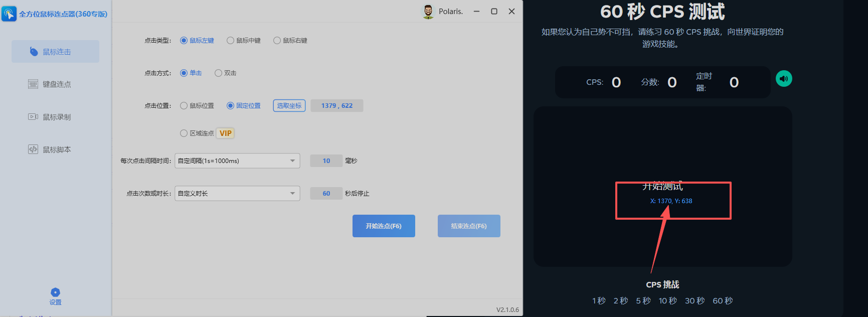Click the code icon for 鼠标脚本

pyautogui.click(x=33, y=149)
